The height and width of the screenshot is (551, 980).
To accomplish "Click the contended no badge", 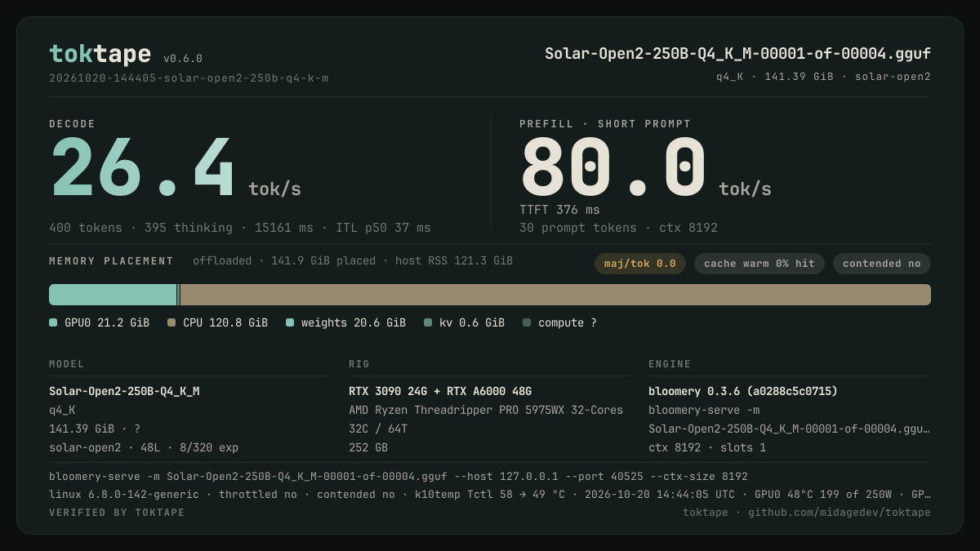I will tap(882, 264).
